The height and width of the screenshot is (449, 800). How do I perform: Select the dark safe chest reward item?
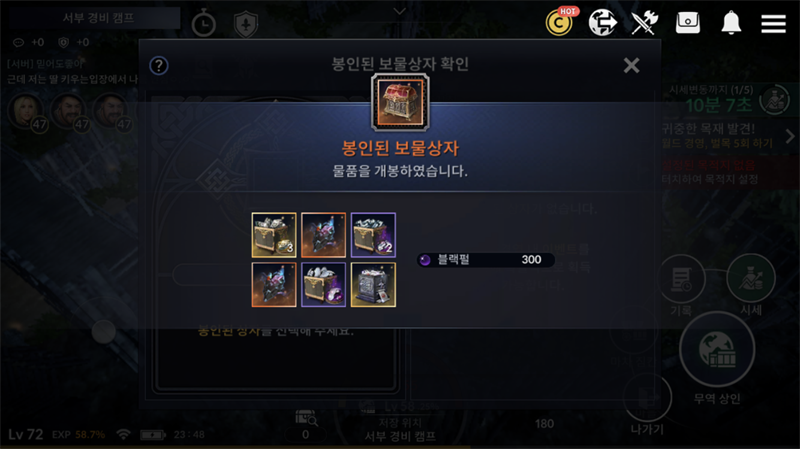click(x=373, y=285)
